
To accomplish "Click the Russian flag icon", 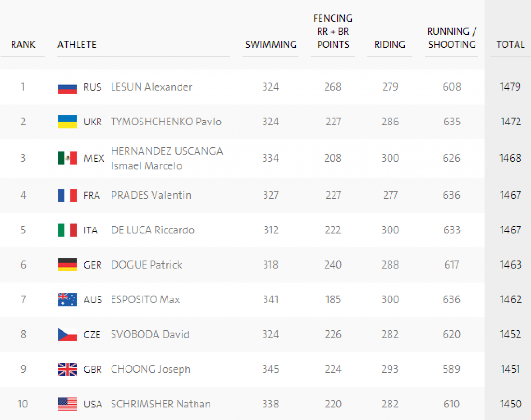I will [x=68, y=88].
